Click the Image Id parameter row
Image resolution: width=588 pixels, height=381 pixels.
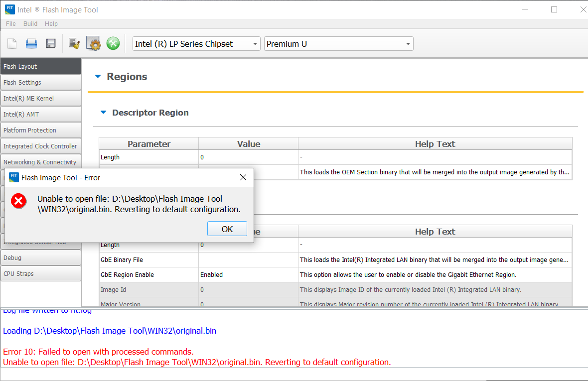pyautogui.click(x=336, y=289)
